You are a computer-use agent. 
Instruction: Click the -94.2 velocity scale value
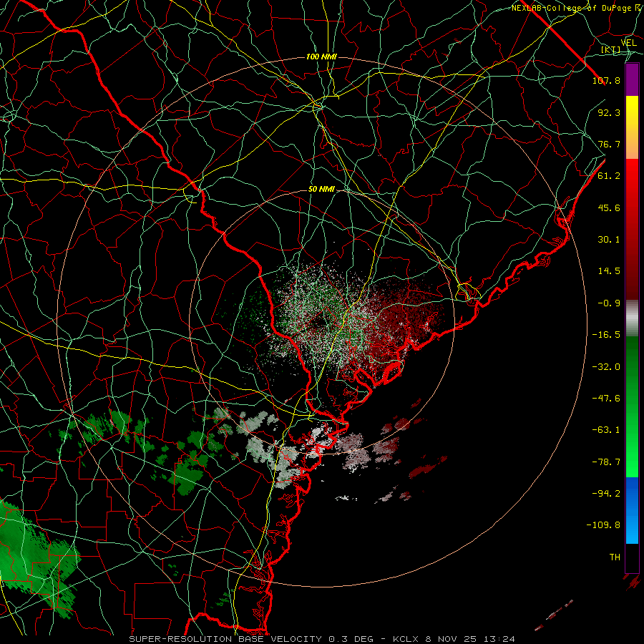pyautogui.click(x=606, y=494)
